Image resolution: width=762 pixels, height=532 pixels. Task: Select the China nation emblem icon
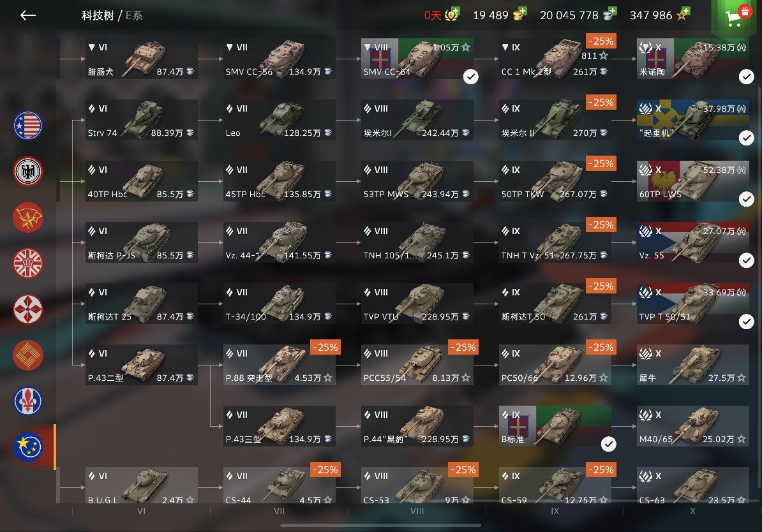[x=27, y=355]
